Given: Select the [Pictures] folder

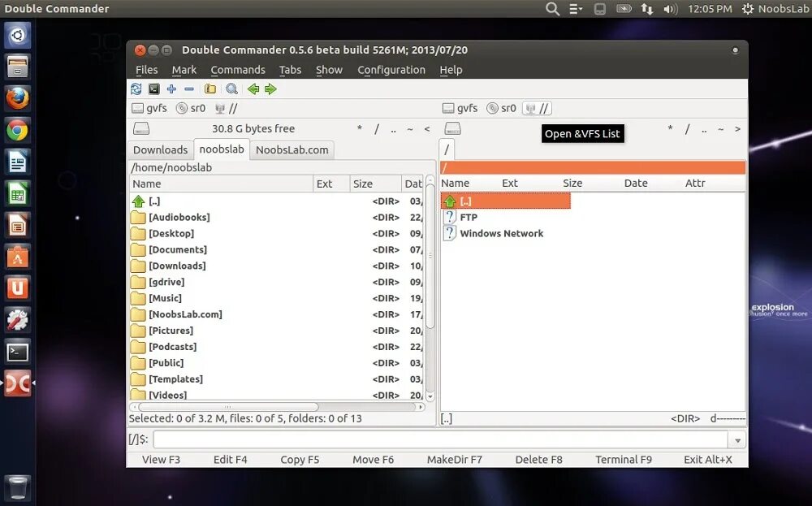Looking at the screenshot, I should point(171,331).
